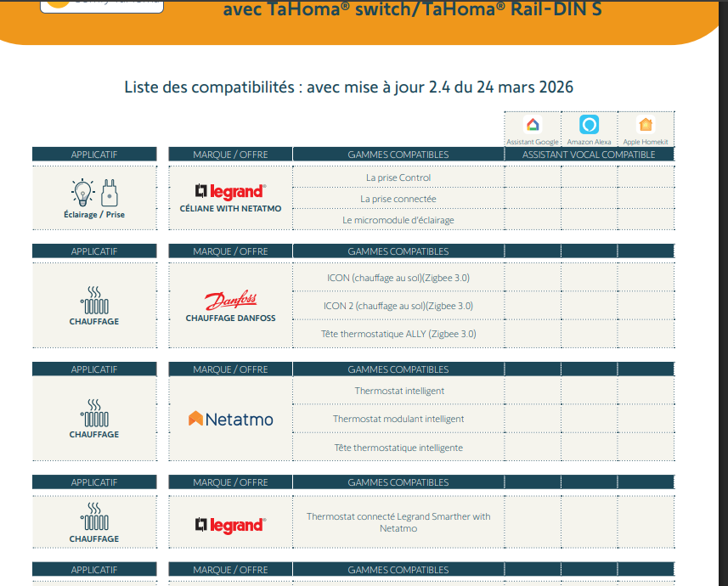Click the 'Liste des compatibilités' heading
Viewport: 728px width, 586px height.
tap(348, 87)
